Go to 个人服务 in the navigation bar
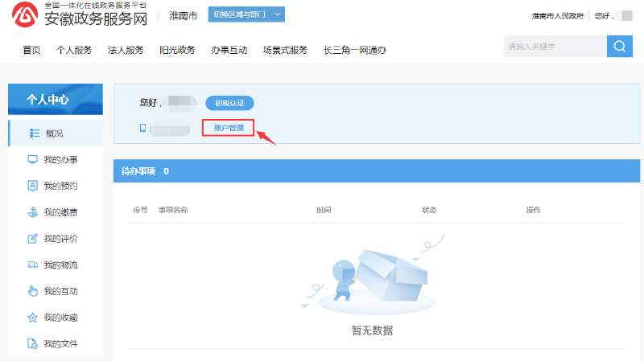The height and width of the screenshot is (361, 644). point(74,50)
